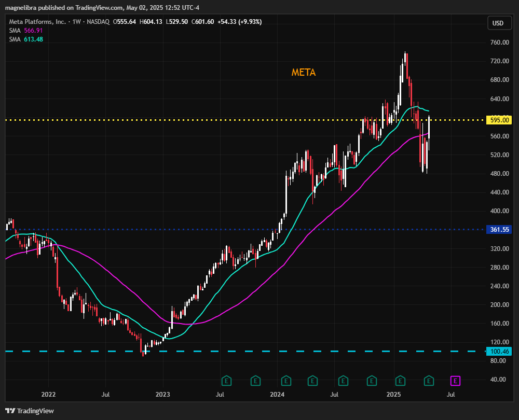The height and width of the screenshot is (420, 519).
Task: Click the 2022 time axis label
Action: (x=48, y=395)
